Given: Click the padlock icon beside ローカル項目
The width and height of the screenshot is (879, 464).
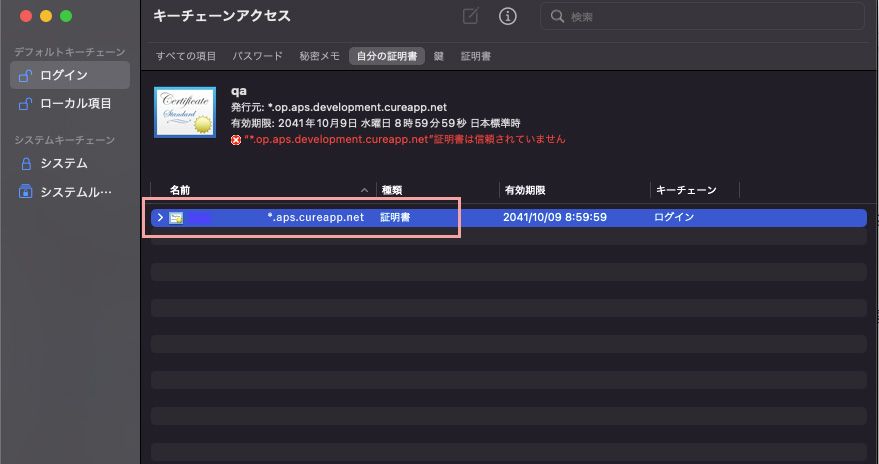Looking at the screenshot, I should (25, 104).
